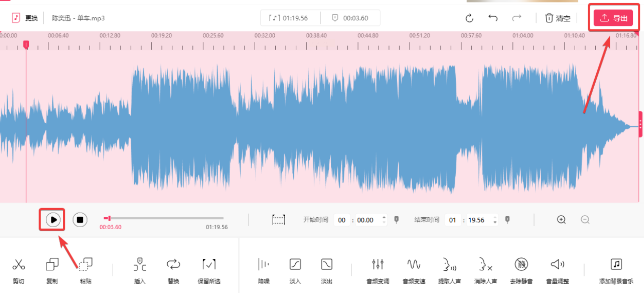Click the start time minutes field
Image resolution: width=644 pixels, height=293 pixels.
pos(341,220)
